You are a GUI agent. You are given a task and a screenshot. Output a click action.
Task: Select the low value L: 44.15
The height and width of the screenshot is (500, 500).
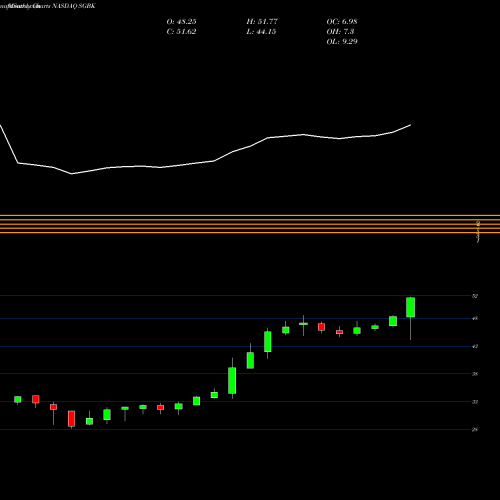coord(261,32)
